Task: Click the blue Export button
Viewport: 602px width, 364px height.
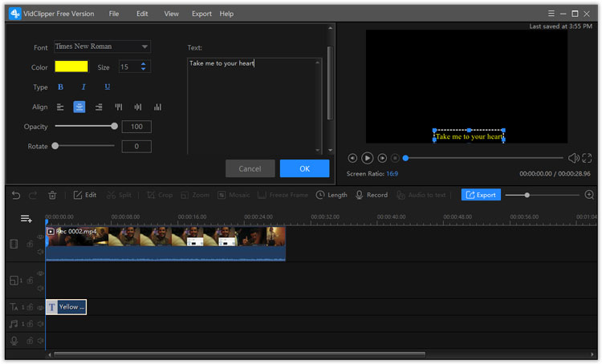Action: (x=481, y=195)
